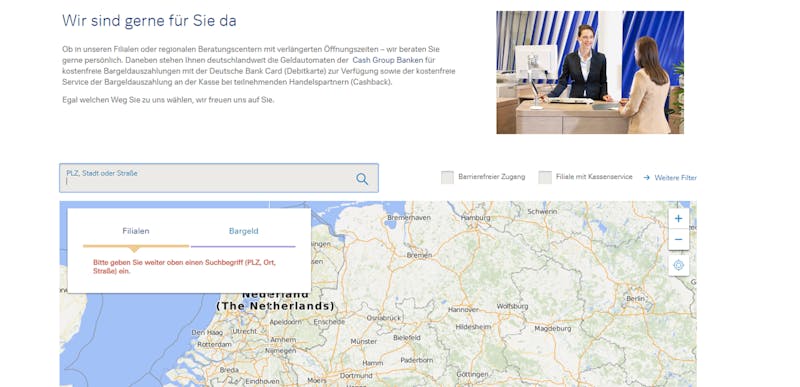Click the Wir sind gerne für Sie da heading
800x387 pixels.
149,21
